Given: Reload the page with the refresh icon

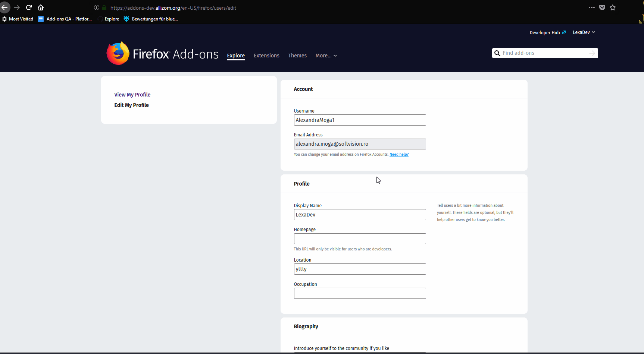Looking at the screenshot, I should [29, 7].
